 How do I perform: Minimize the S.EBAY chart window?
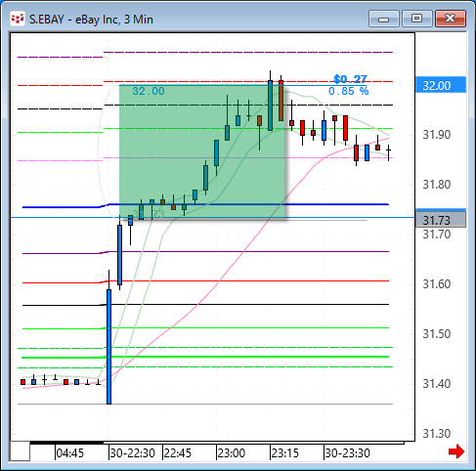383,19
